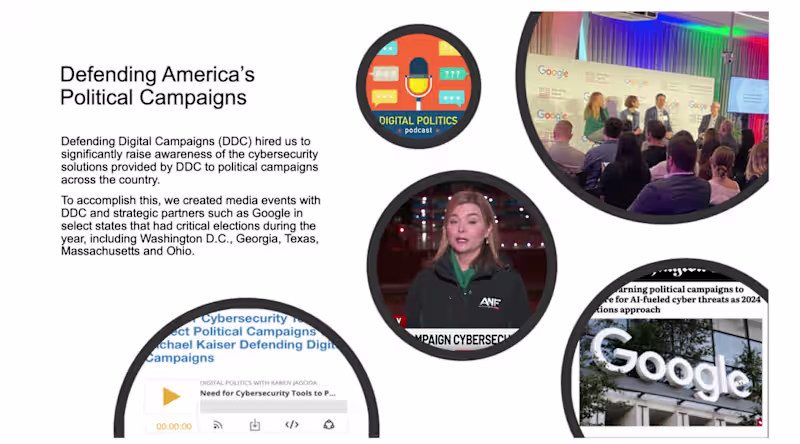This screenshot has height=444, width=800.
Task: Click the AI-fueled cyber threats article headline
Action: pos(676,299)
